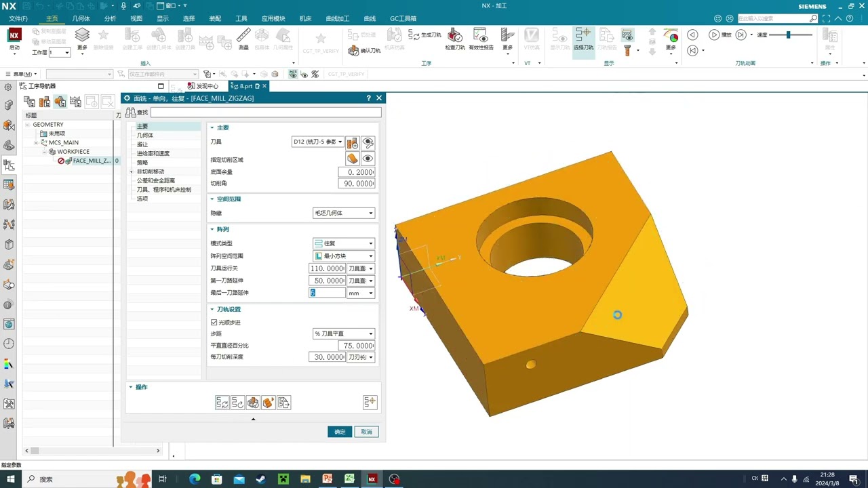Click clock history icon on left resource bar
Viewport: 868px width, 488px height.
coord(9,344)
